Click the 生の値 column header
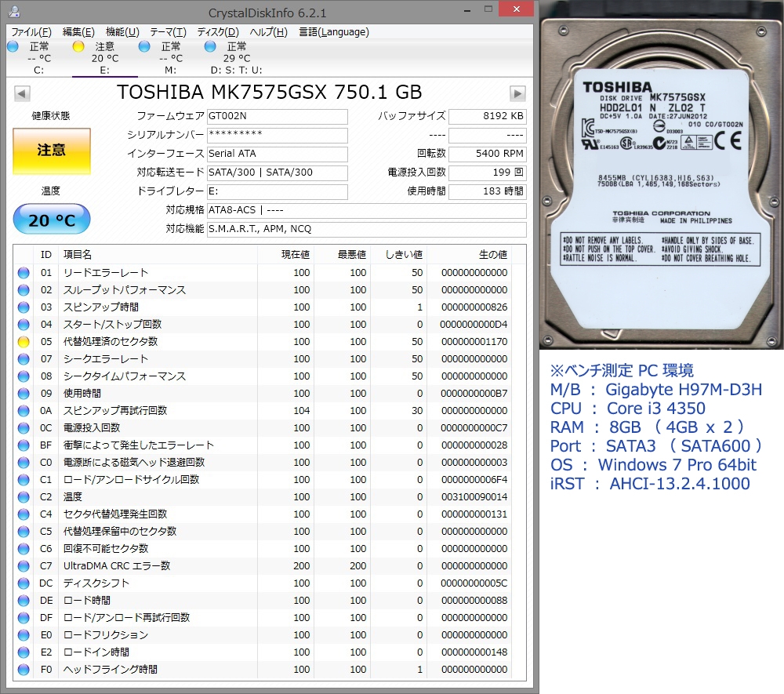Screen dimensions: 784x694 click(x=470, y=255)
